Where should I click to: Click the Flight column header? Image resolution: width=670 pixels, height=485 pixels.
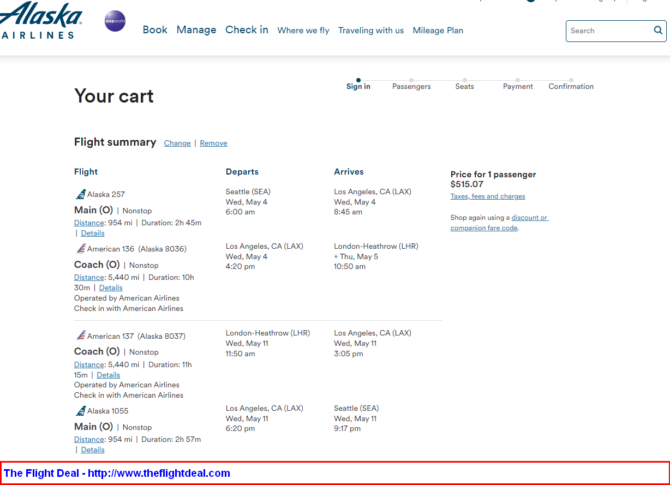coord(86,172)
